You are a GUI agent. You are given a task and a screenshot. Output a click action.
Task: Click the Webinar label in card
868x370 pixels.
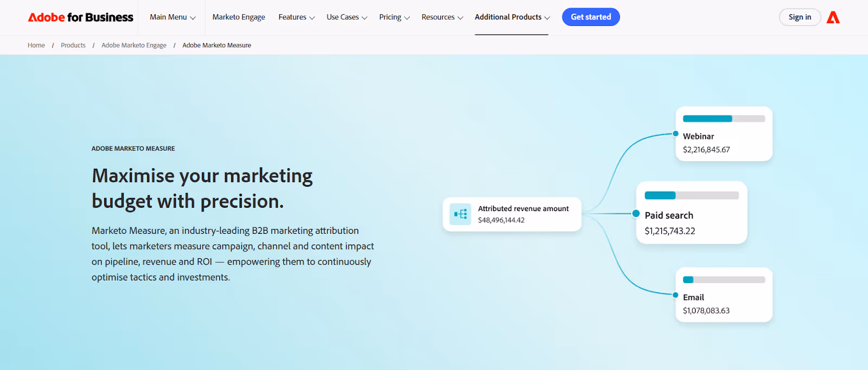click(x=698, y=137)
